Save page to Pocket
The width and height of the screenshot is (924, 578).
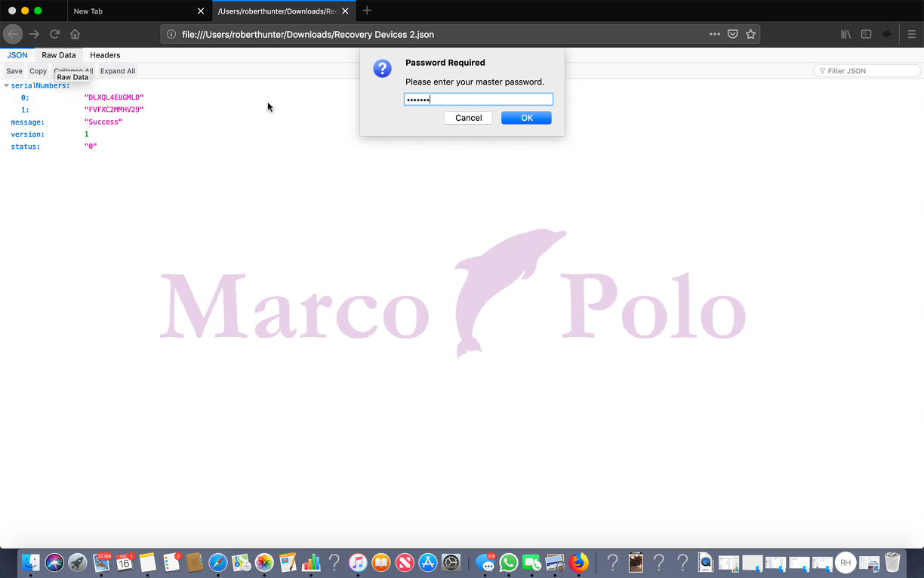(732, 34)
